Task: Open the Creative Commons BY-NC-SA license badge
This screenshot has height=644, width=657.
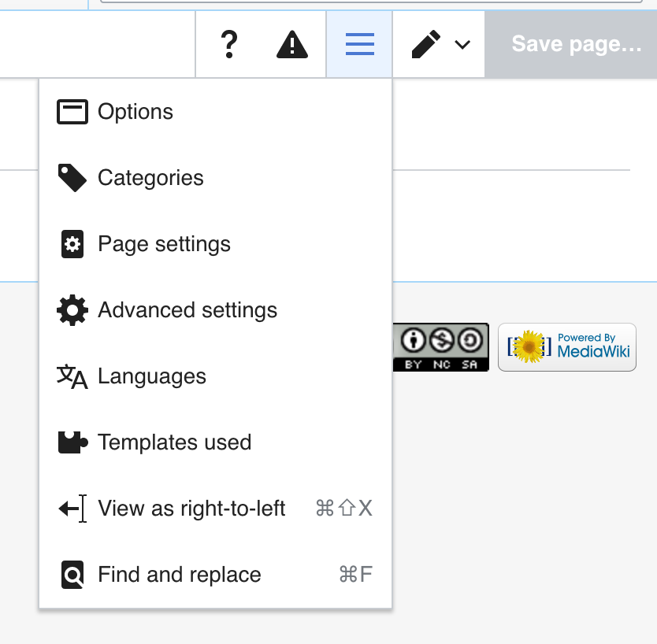Action: 441,347
